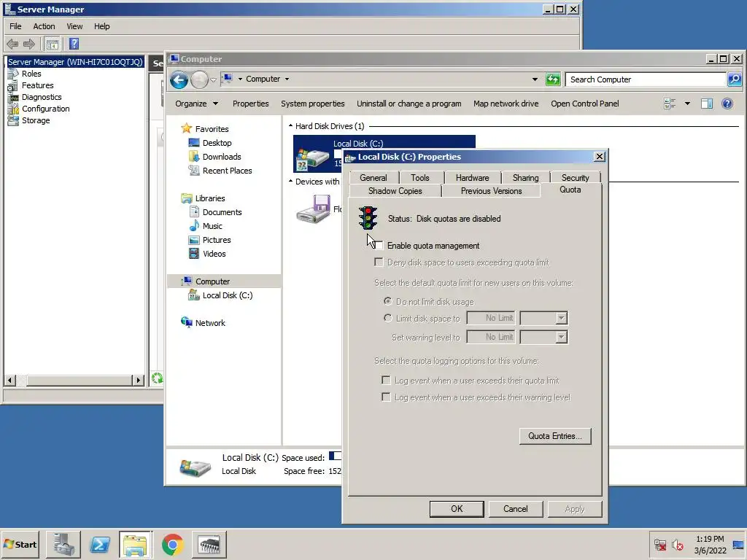Switch to the Tools tab
747x560 pixels.
tap(419, 178)
